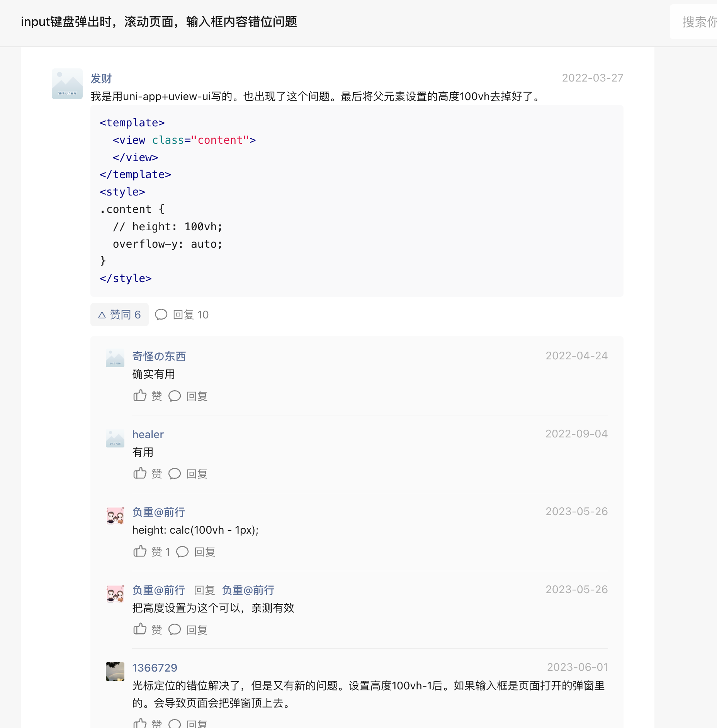The height and width of the screenshot is (728, 717).
Task: Open 发财's user profile link
Action: 101,78
